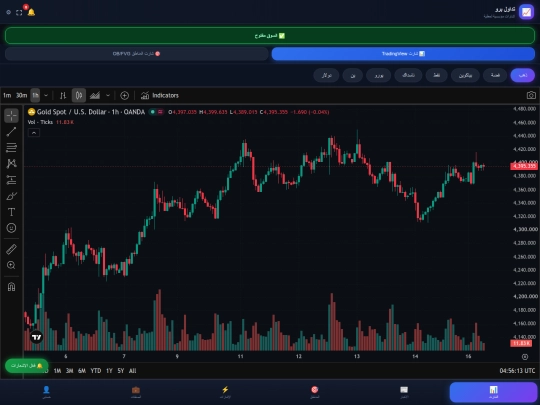Select the silver (فضة) asset chip
Screen dimensions: 540x405
(x=495, y=75)
